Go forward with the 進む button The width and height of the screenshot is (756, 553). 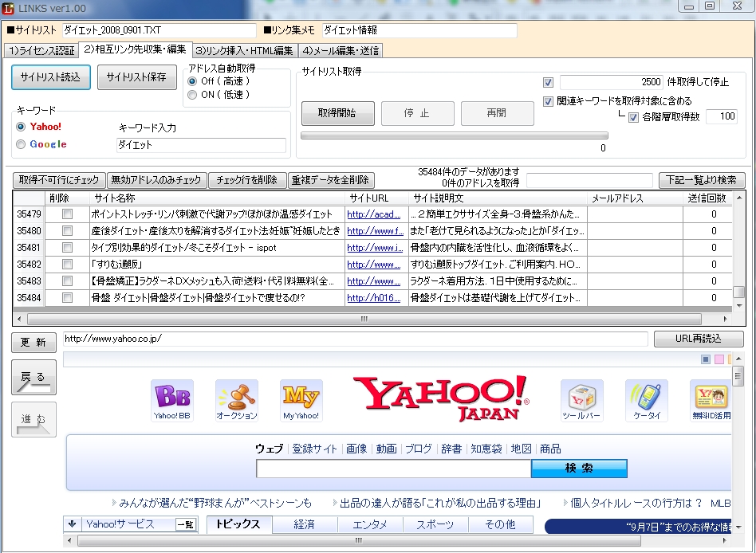(x=33, y=420)
